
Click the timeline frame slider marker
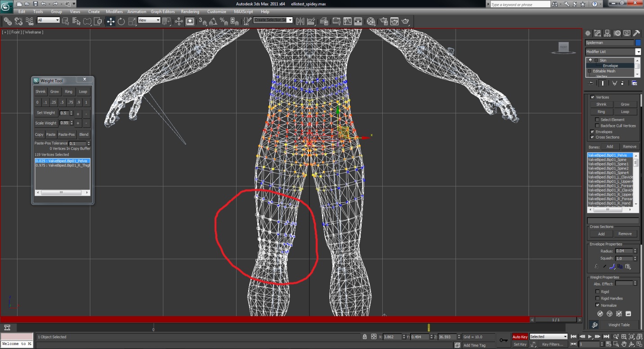click(429, 328)
